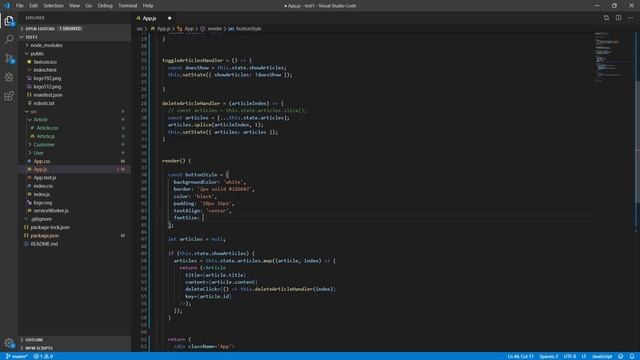Viewport: 640px width, 360px height.
Task: Open the Manage gear at sidebar bottom
Action: (9, 343)
